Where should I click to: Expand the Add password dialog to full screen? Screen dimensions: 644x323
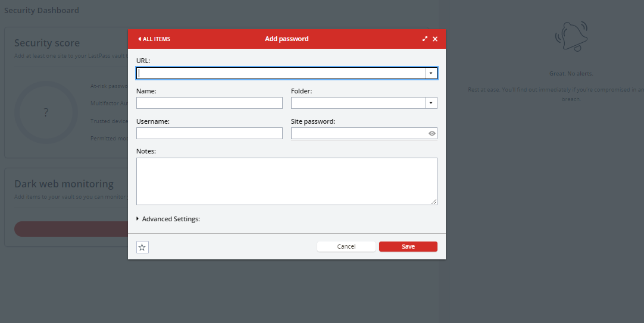(x=425, y=39)
